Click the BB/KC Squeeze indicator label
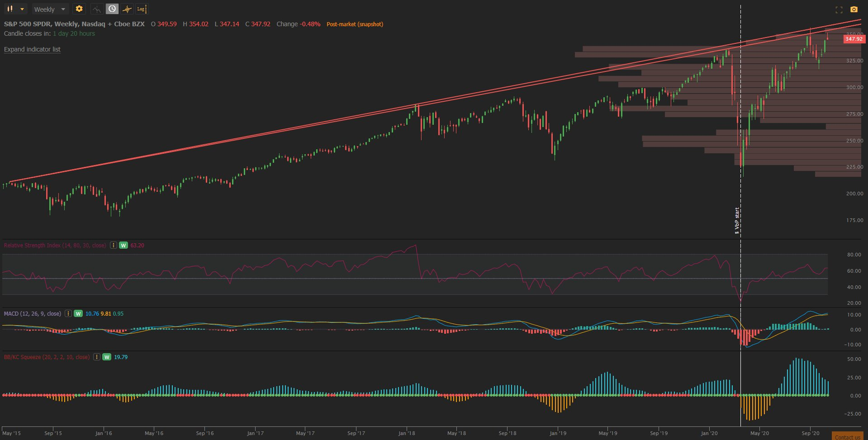 pyautogui.click(x=47, y=357)
